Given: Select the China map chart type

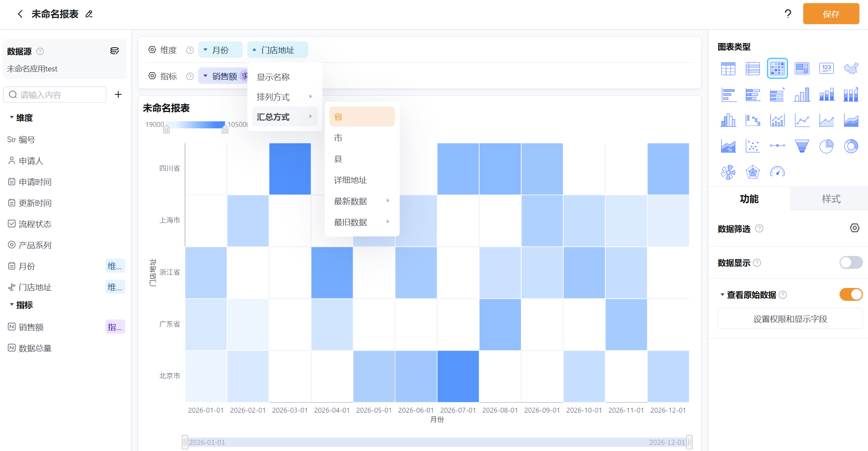Looking at the screenshot, I should [851, 69].
